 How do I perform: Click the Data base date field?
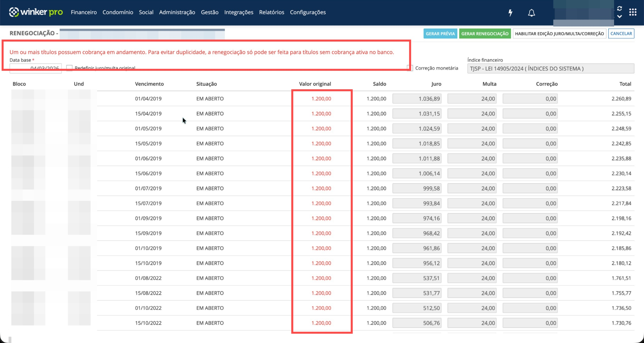coord(35,68)
